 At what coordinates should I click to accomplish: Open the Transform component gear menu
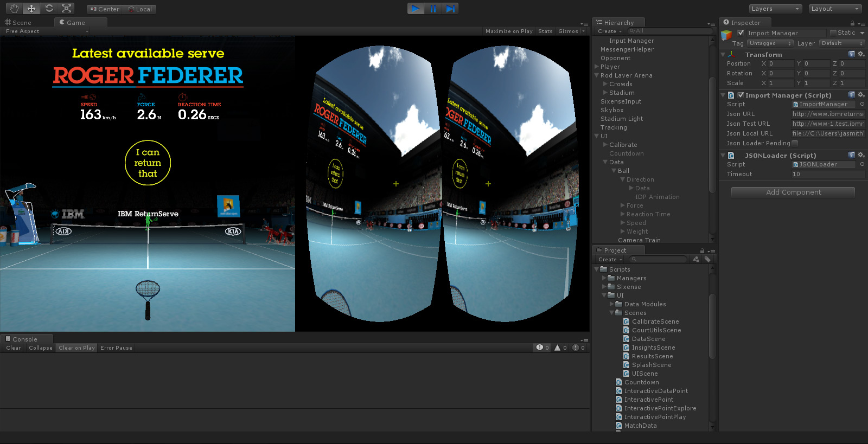(x=861, y=54)
